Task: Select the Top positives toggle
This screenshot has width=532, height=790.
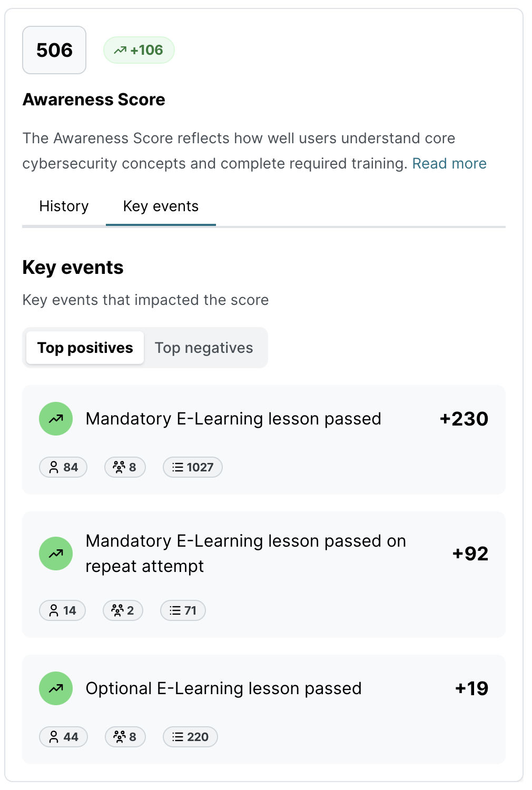Action: click(x=85, y=348)
